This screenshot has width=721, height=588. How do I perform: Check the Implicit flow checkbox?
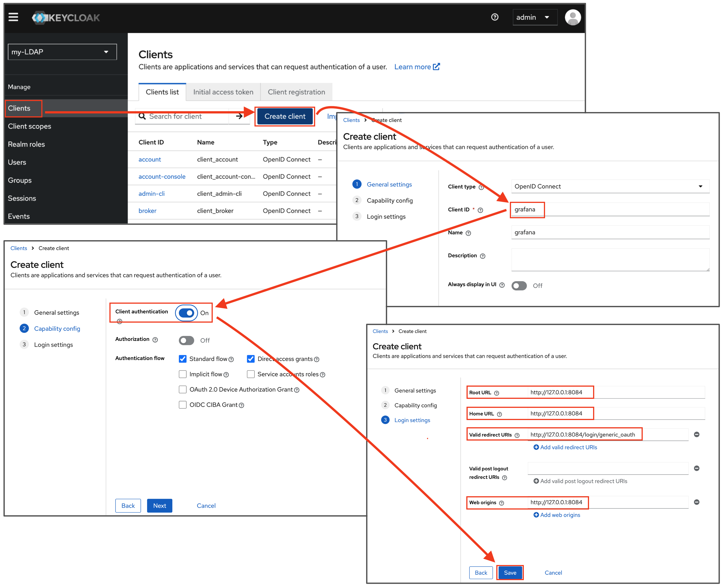pyautogui.click(x=183, y=374)
